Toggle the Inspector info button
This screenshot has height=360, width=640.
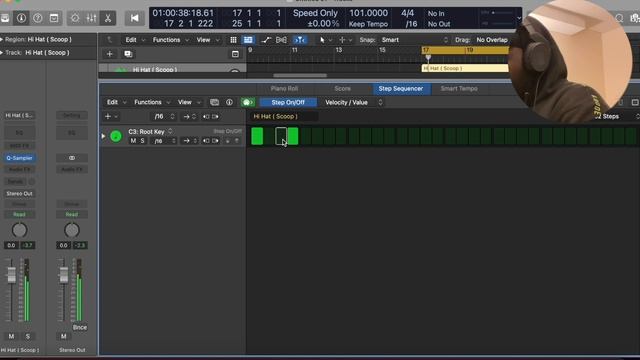pyautogui.click(x=21, y=18)
